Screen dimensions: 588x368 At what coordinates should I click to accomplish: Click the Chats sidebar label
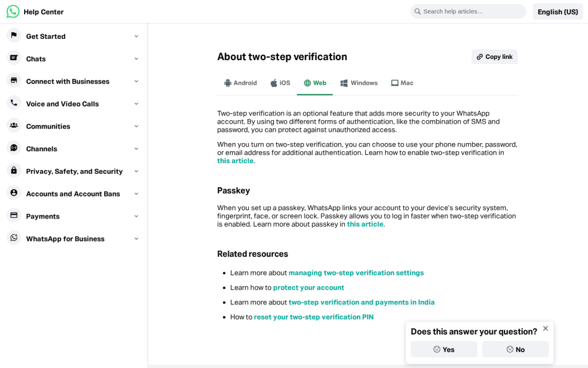[x=36, y=59]
